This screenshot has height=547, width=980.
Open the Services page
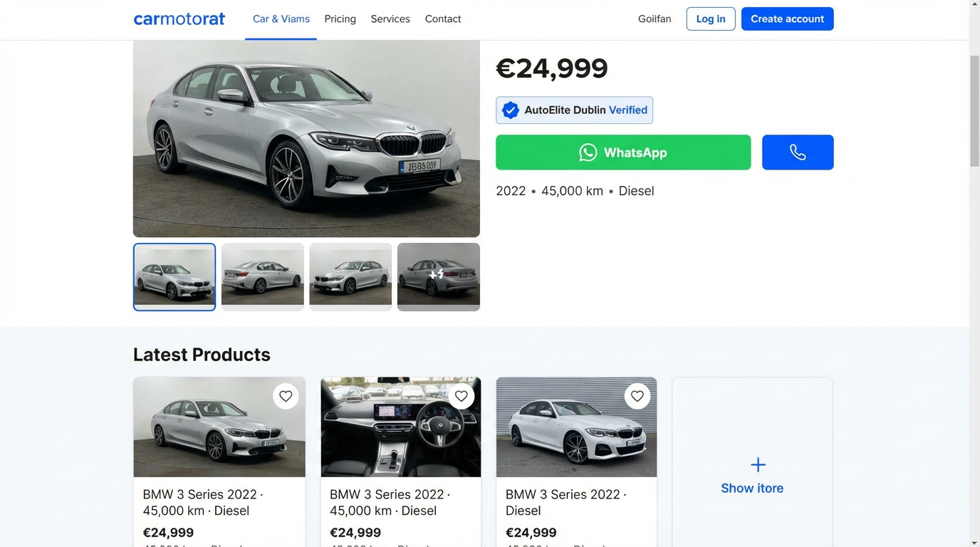click(390, 19)
